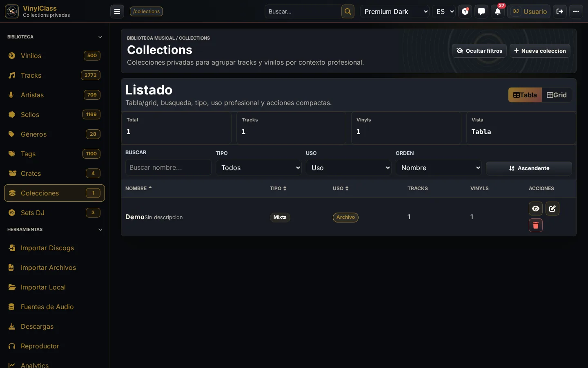Click the search magnifier button
The image size is (588, 368).
(348, 11)
